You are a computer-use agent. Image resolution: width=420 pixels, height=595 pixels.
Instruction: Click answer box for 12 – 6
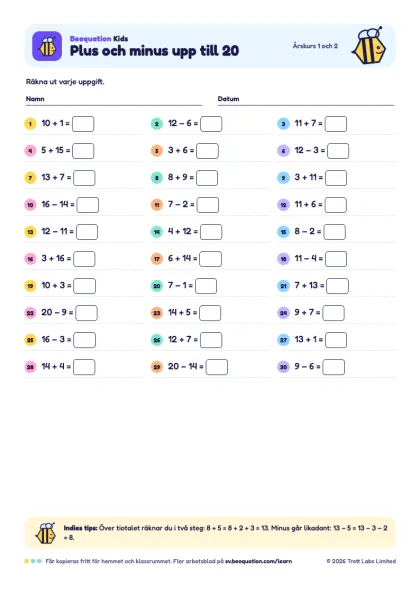pos(211,124)
